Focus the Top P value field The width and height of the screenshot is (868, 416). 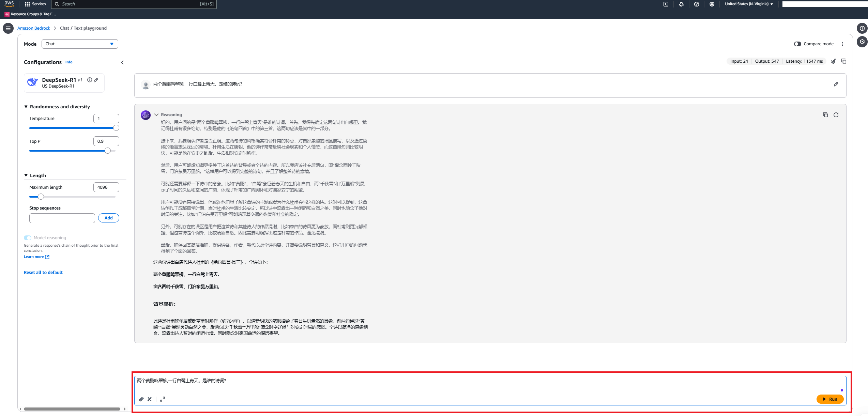[106, 141]
